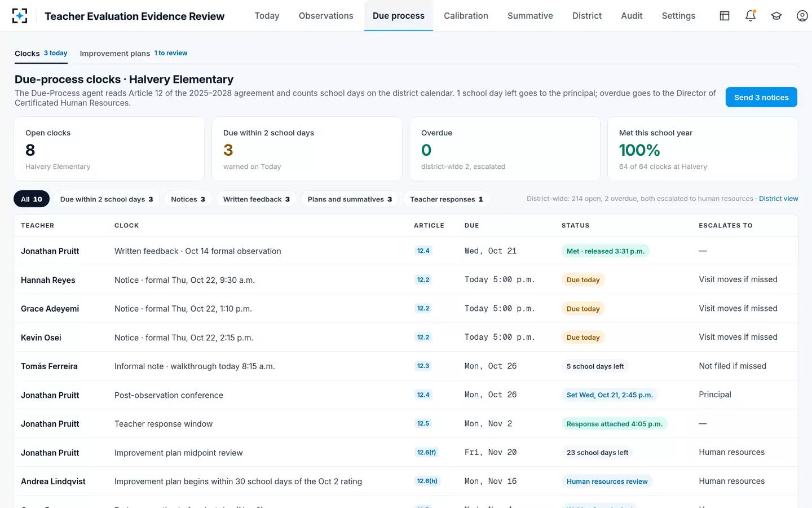Click article 12.6(f) badge
Viewport: 812px width, 508px height.
[x=426, y=452]
